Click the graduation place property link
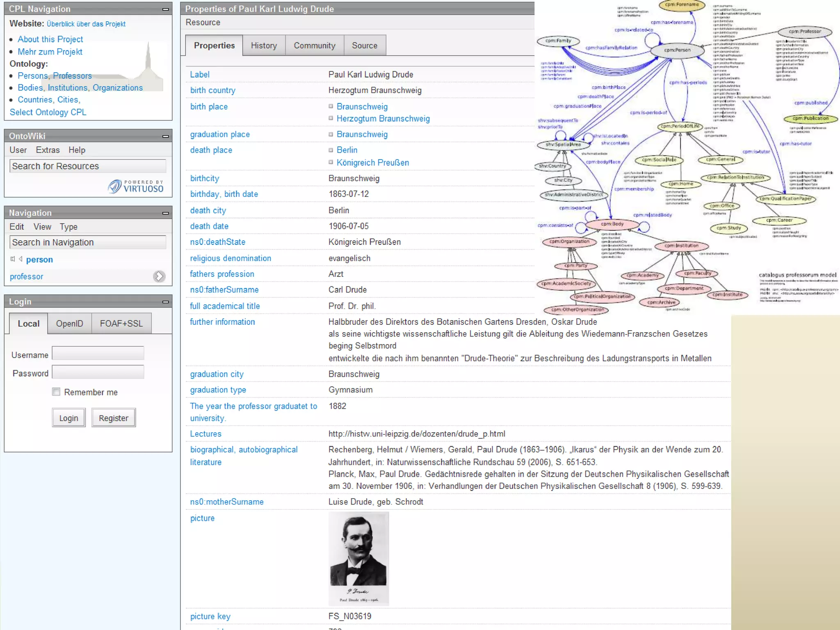This screenshot has height=630, width=840. click(x=219, y=135)
